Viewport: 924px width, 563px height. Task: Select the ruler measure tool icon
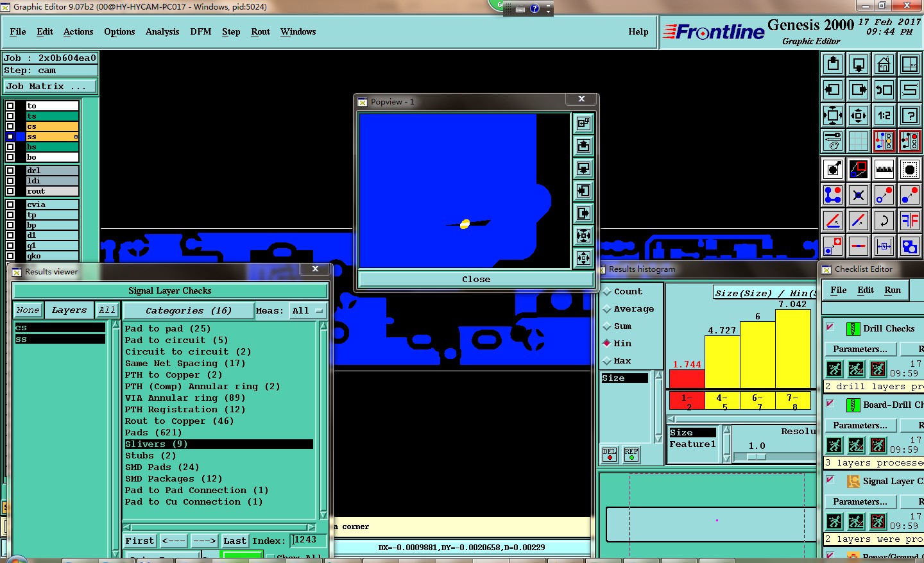[884, 169]
